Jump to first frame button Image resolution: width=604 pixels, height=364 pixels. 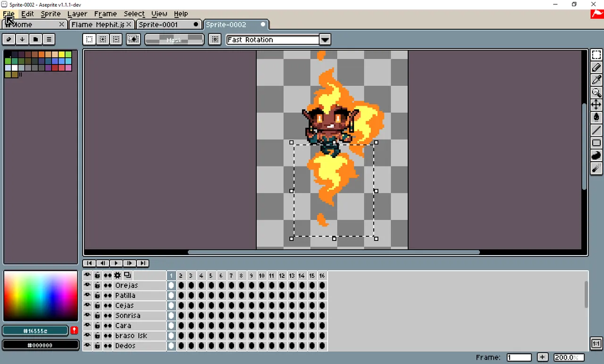(89, 263)
